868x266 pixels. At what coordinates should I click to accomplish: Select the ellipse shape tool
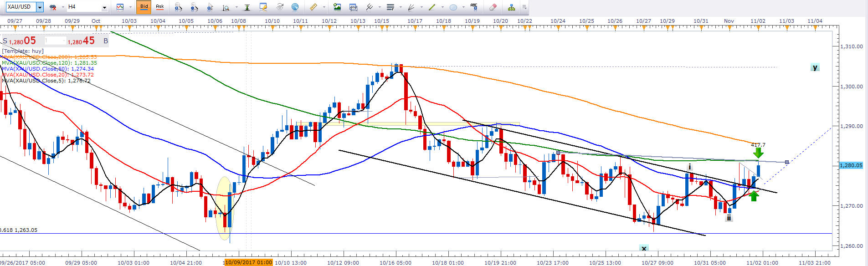[x=453, y=7]
